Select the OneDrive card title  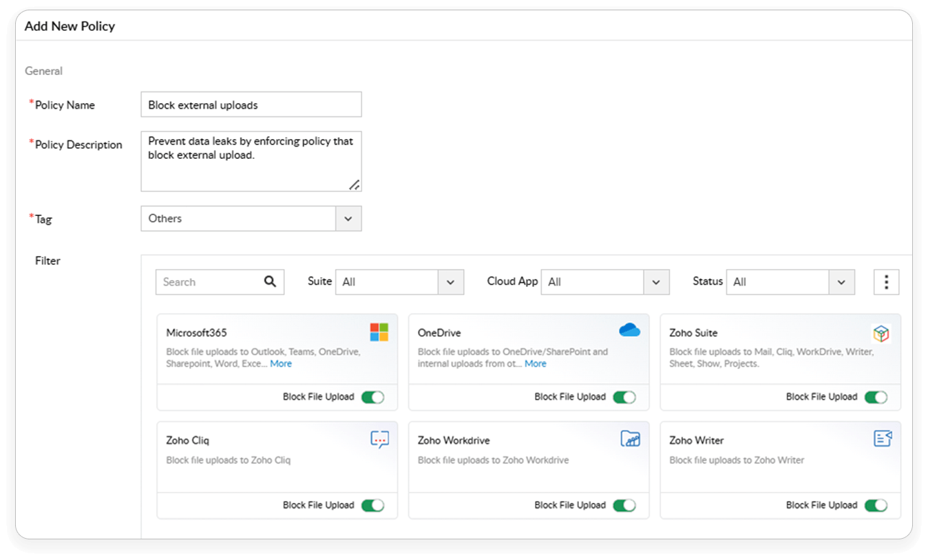439,333
